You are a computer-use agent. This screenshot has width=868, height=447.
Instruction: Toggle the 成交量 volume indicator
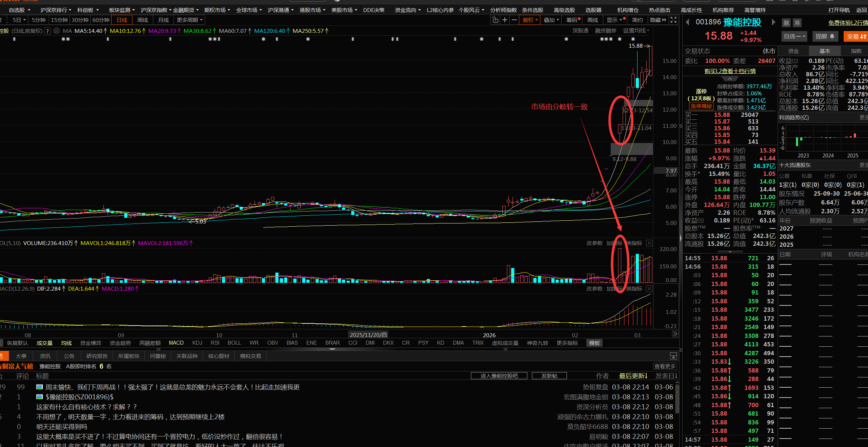click(44, 343)
